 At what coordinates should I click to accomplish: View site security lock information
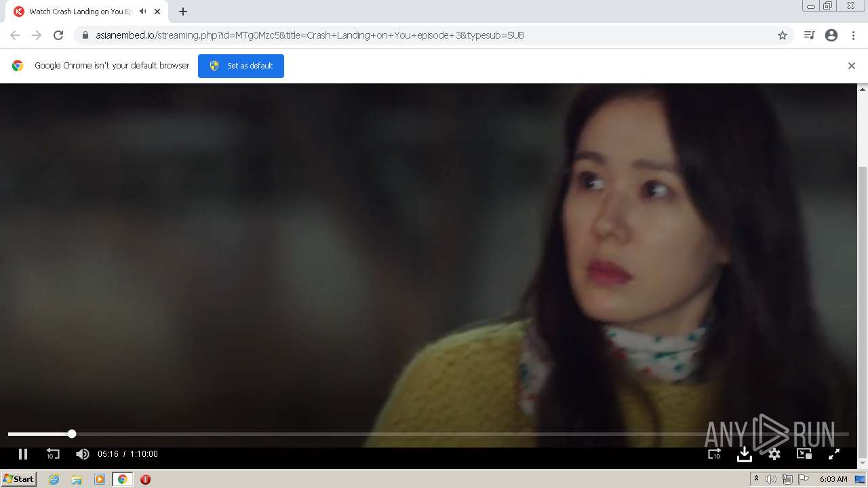tap(85, 35)
